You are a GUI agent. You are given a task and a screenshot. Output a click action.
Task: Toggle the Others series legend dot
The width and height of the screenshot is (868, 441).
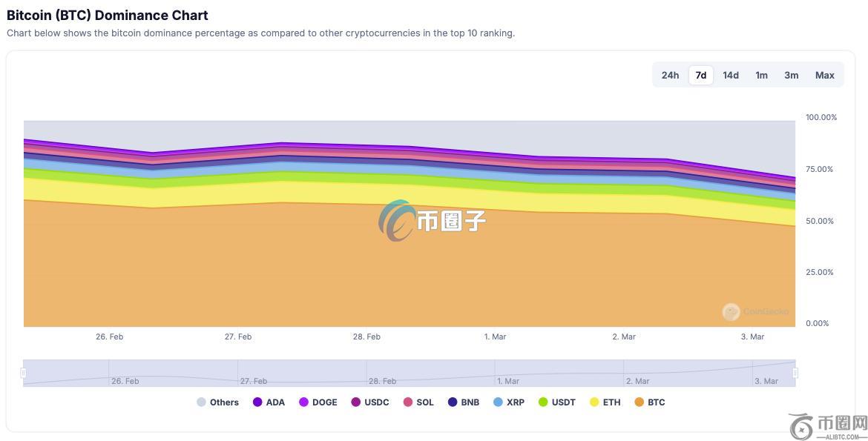point(202,402)
